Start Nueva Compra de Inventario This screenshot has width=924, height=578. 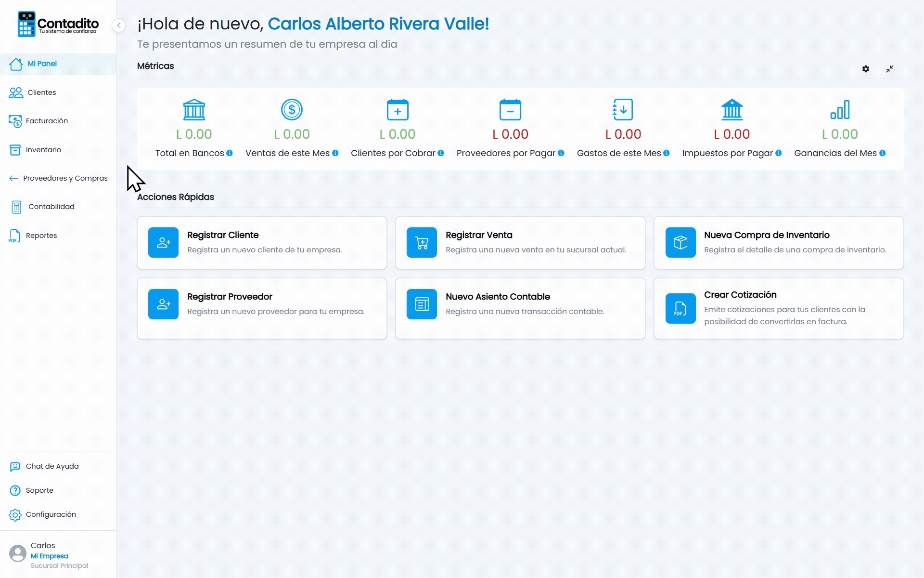[x=779, y=243]
